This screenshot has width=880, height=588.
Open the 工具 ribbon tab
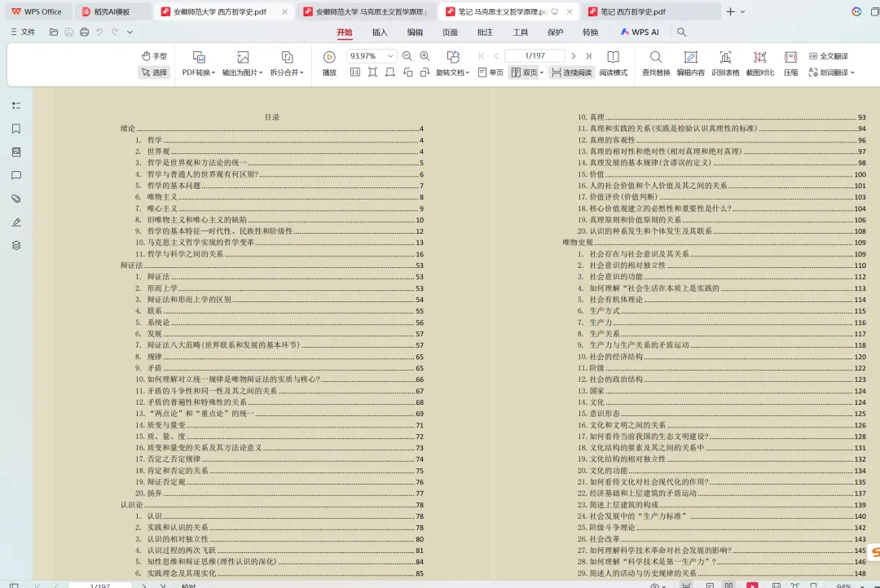tap(520, 33)
